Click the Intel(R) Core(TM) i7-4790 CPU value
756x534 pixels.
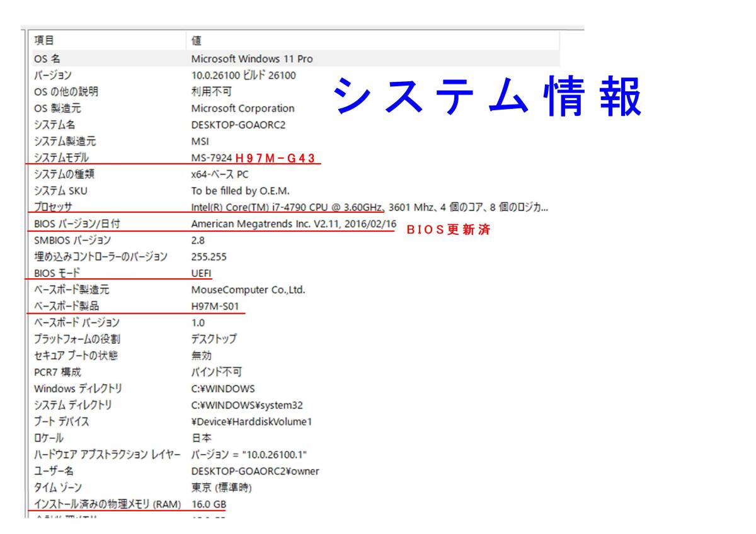tap(369, 207)
